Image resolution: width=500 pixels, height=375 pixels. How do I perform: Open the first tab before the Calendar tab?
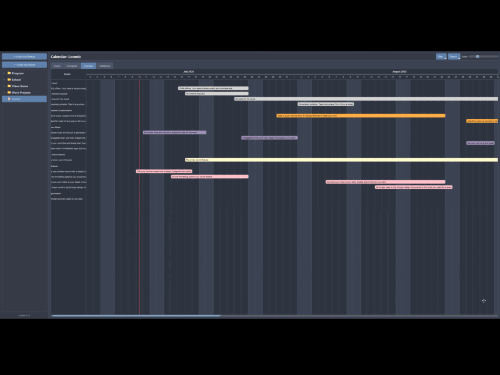[x=57, y=66]
